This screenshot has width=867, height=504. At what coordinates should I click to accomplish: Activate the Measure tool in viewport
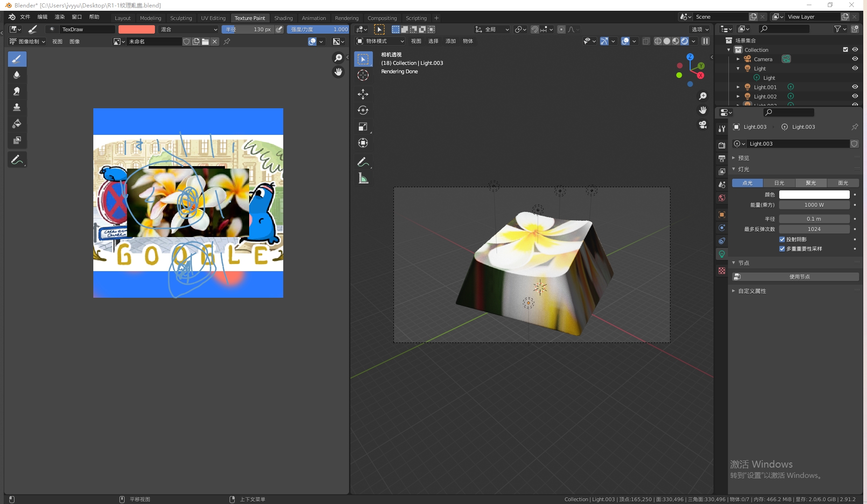pyautogui.click(x=363, y=178)
